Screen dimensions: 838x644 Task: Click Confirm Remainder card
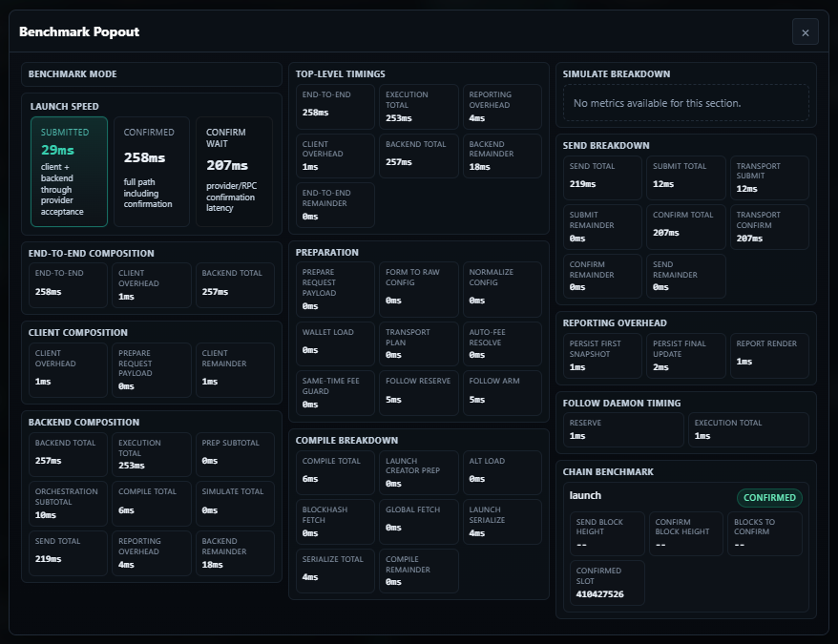click(602, 276)
